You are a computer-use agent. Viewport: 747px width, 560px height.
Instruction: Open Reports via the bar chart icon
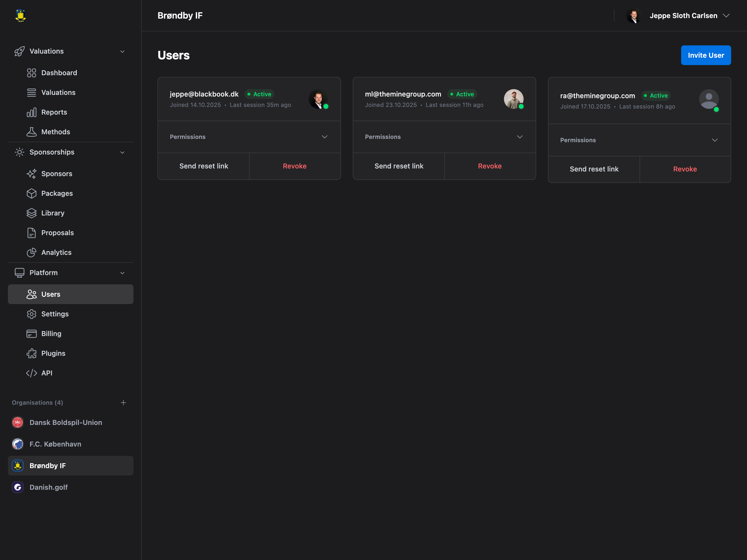[31, 112]
